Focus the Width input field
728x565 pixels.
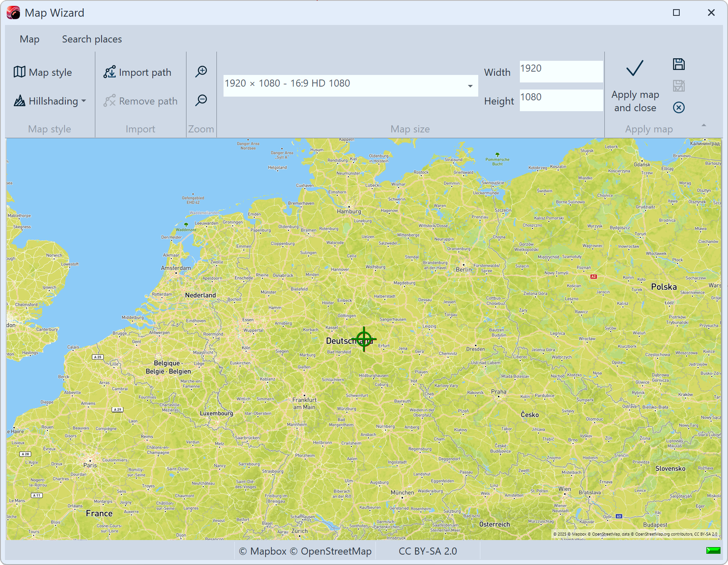pyautogui.click(x=561, y=72)
